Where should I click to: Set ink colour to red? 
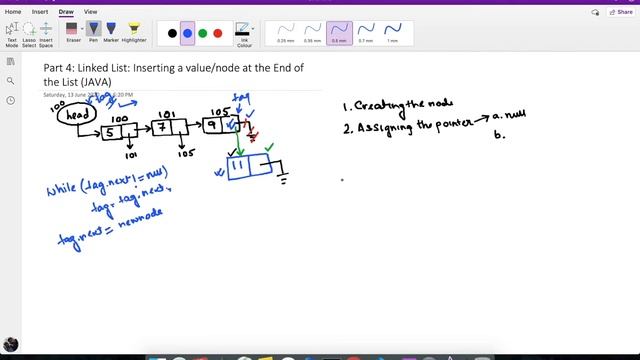(x=218, y=33)
